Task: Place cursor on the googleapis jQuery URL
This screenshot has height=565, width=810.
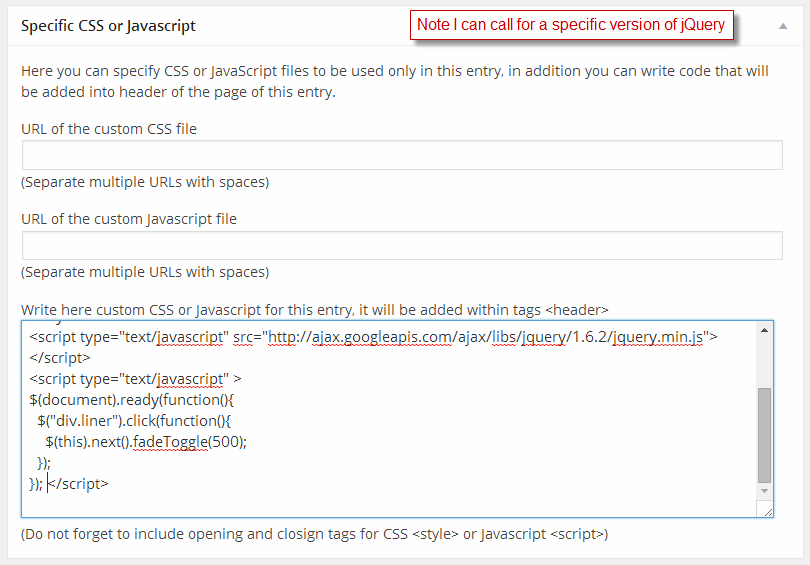Action: tap(486, 337)
